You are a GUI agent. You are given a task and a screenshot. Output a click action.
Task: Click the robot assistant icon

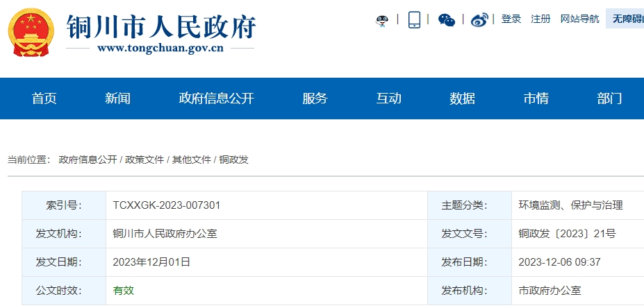tap(381, 20)
